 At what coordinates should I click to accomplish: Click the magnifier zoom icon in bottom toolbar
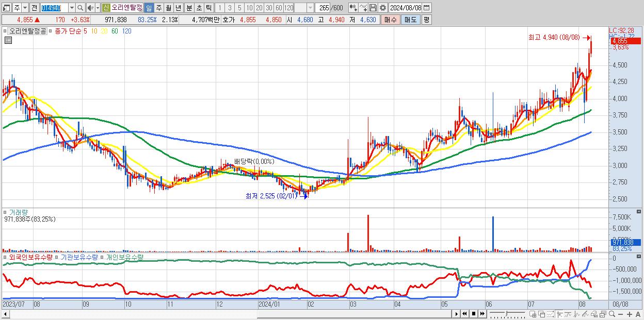tap(612, 314)
